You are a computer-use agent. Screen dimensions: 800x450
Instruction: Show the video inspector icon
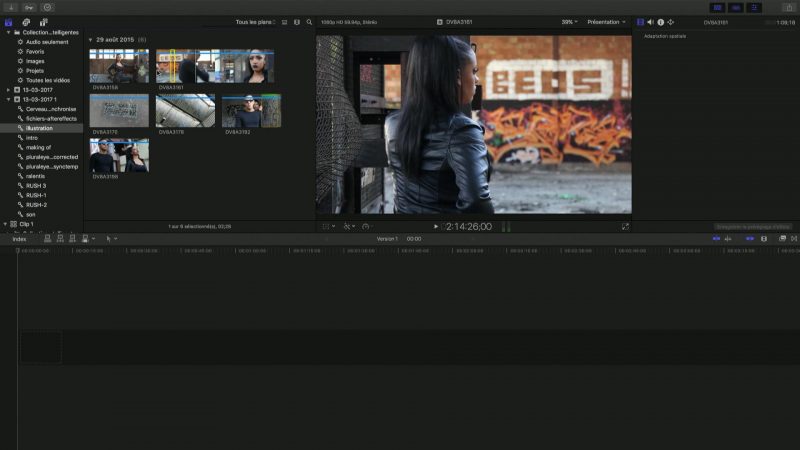(640, 22)
